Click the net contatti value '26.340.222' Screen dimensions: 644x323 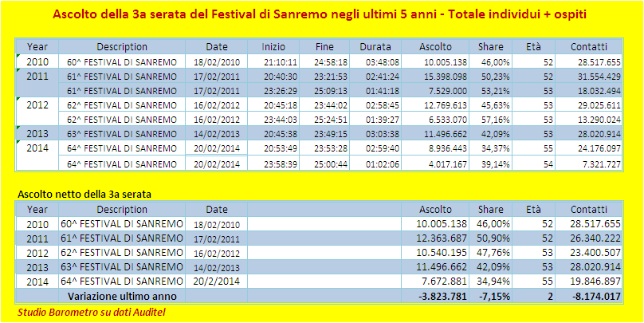tap(596, 238)
